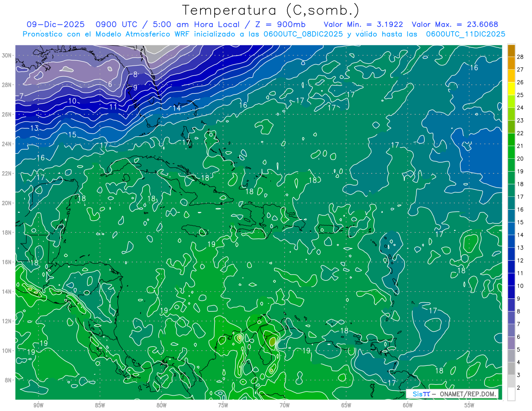Click the SisPi logo in the map corner

pyautogui.click(x=421, y=394)
